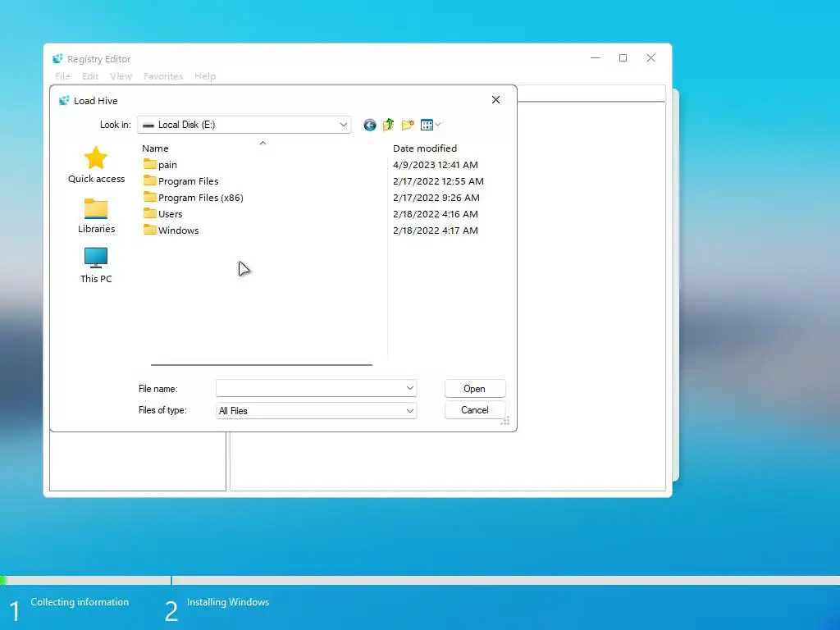
Task: Select This PC in places bar
Action: 96,265
